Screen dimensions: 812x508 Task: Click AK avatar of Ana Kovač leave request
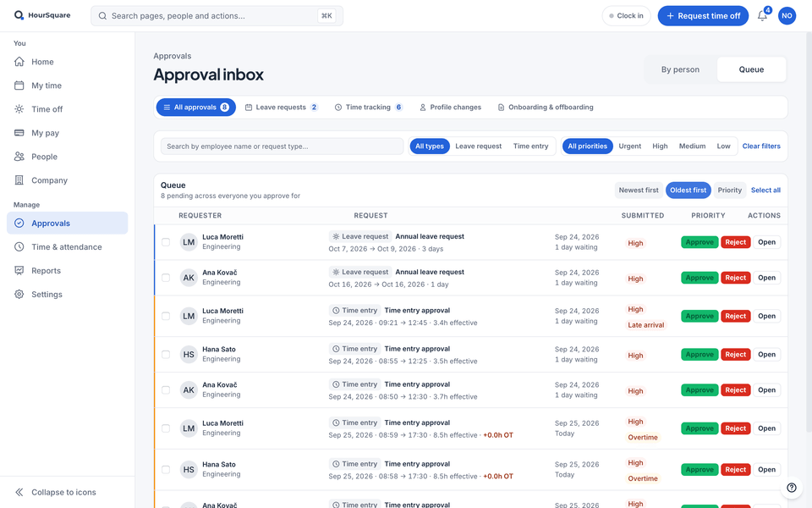(x=189, y=278)
